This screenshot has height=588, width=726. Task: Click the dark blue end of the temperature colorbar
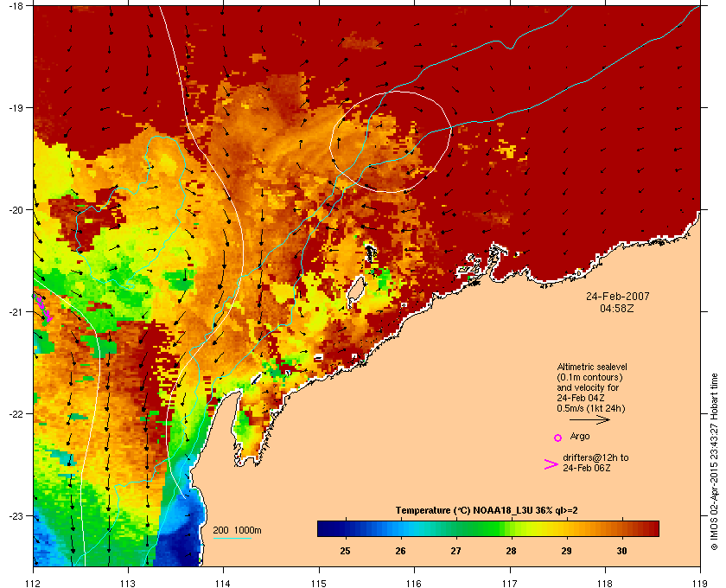coord(324,528)
